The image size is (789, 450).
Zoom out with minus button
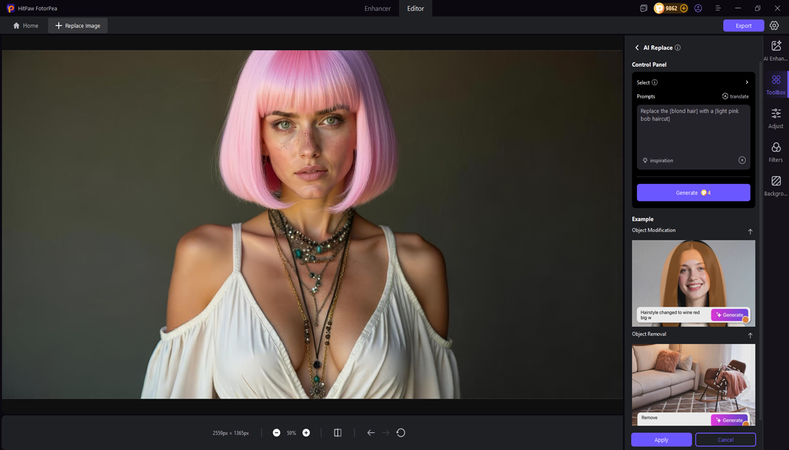(x=276, y=433)
